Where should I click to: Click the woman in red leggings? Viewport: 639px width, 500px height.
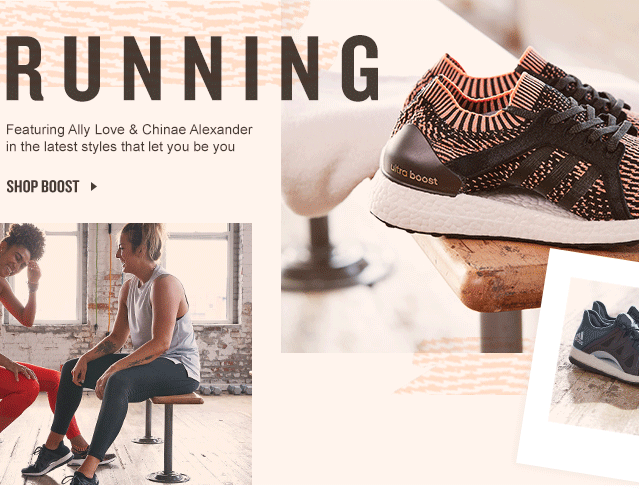click(31, 338)
